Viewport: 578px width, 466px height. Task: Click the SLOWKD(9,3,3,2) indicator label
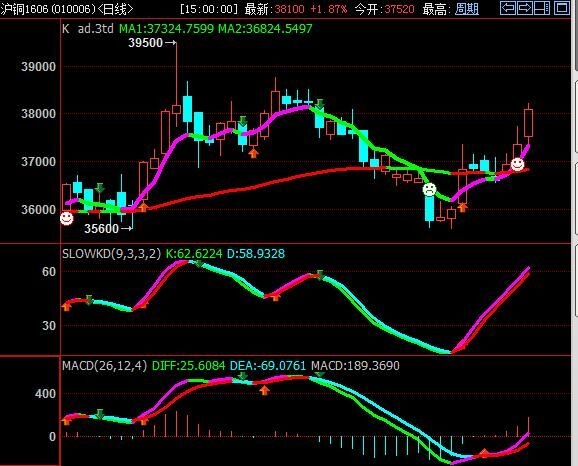click(111, 254)
